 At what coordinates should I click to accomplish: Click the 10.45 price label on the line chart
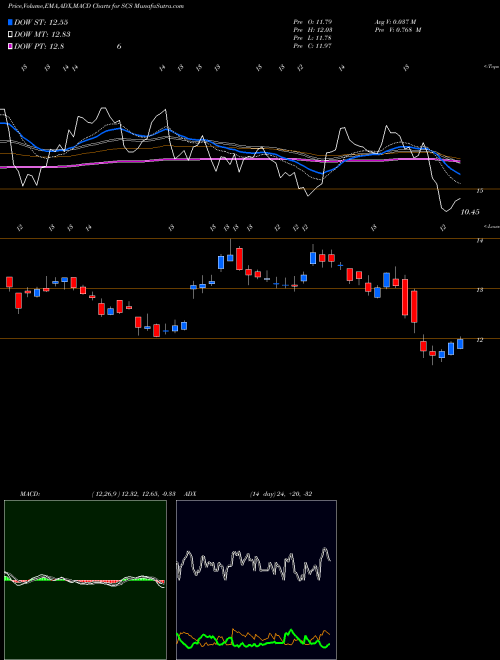click(x=470, y=212)
